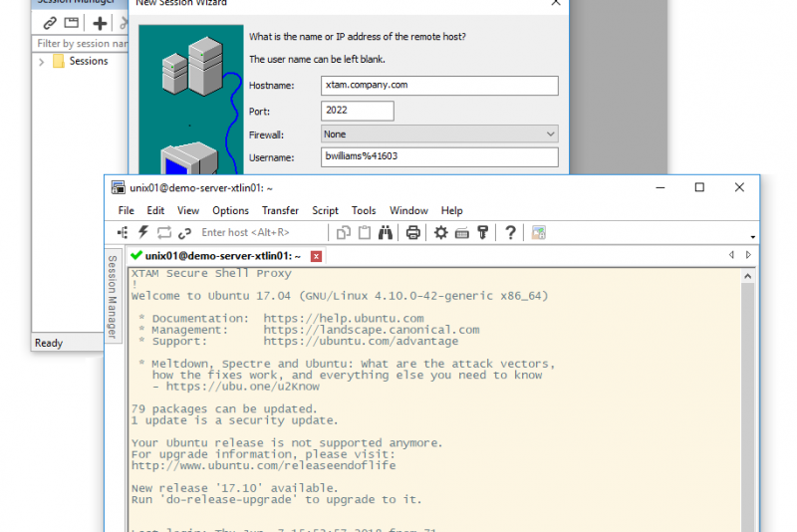Click the Find binoculars icon
797x532 pixels.
click(387, 233)
